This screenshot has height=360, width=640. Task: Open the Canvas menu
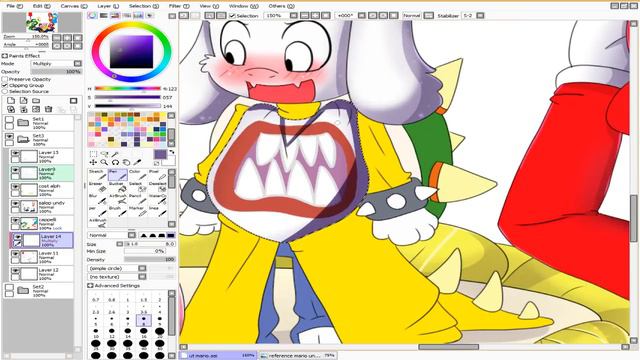pos(74,6)
